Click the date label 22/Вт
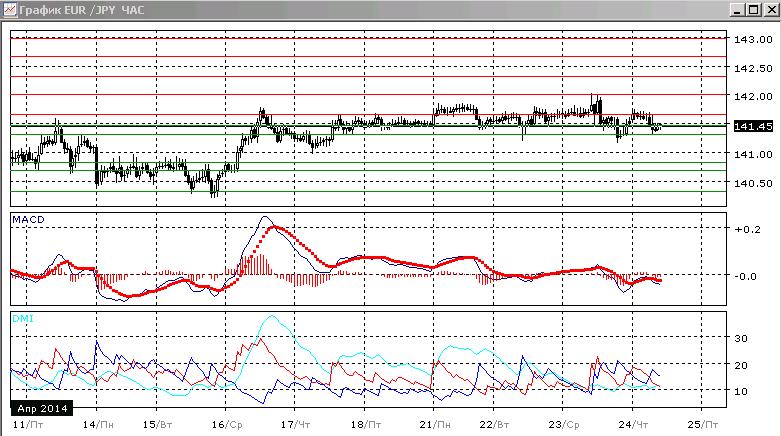The height and width of the screenshot is (436, 781). [494, 425]
